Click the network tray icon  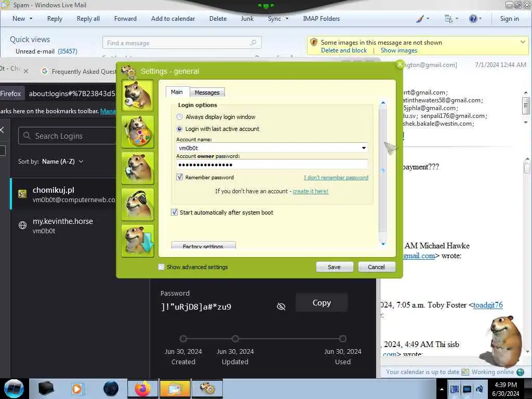467,389
